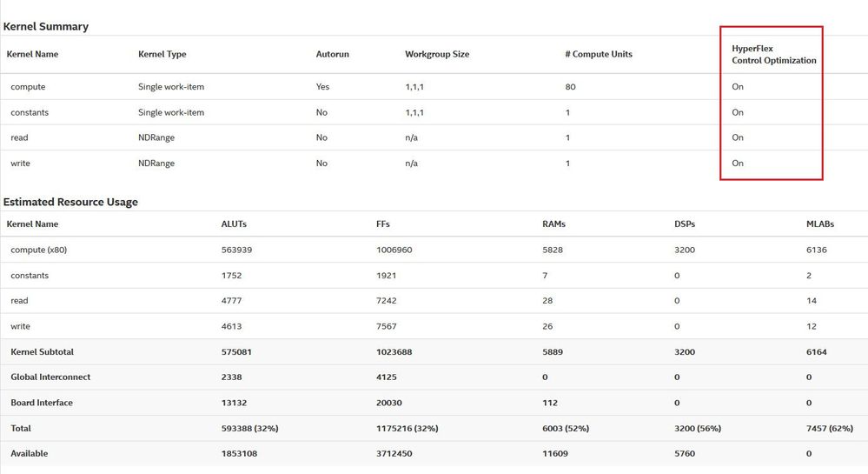Select the Global Interconnect row label
Screen dimensions: 868x474
(x=50, y=377)
